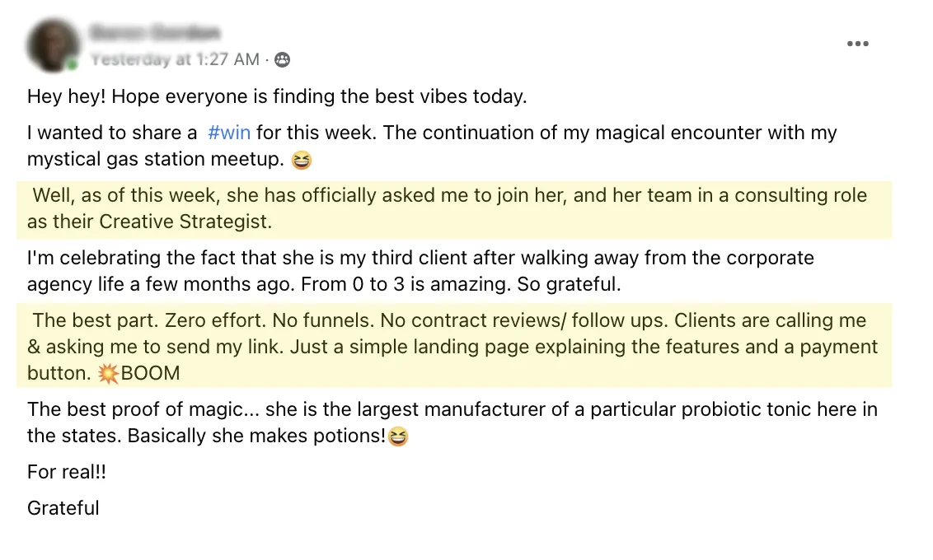Click the highlighted Zero effort paragraph

454,346
